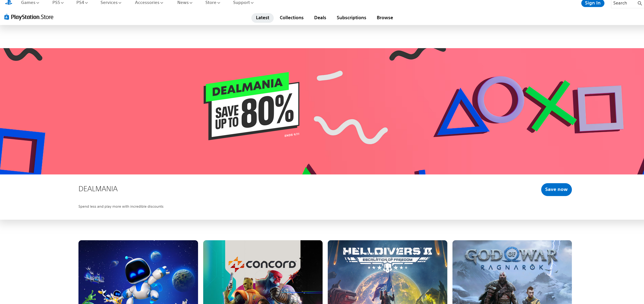Click the Sign In button

point(592,3)
